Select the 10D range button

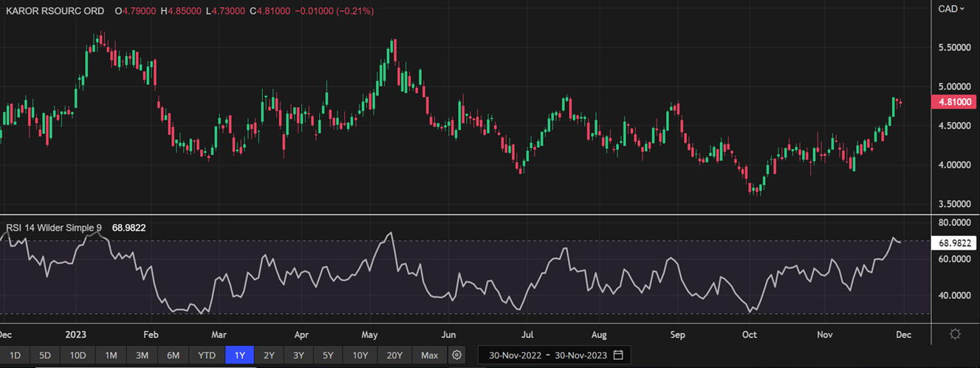[x=78, y=355]
